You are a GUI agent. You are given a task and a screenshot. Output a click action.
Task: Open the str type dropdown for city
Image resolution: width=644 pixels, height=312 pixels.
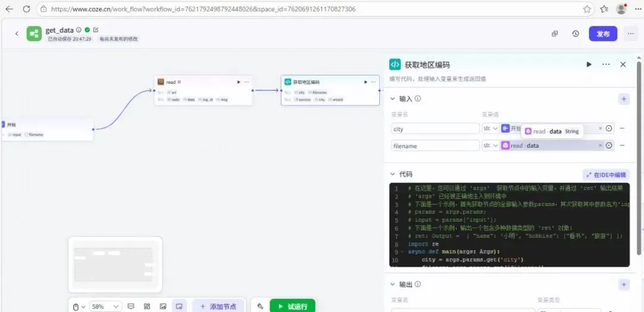(490, 129)
